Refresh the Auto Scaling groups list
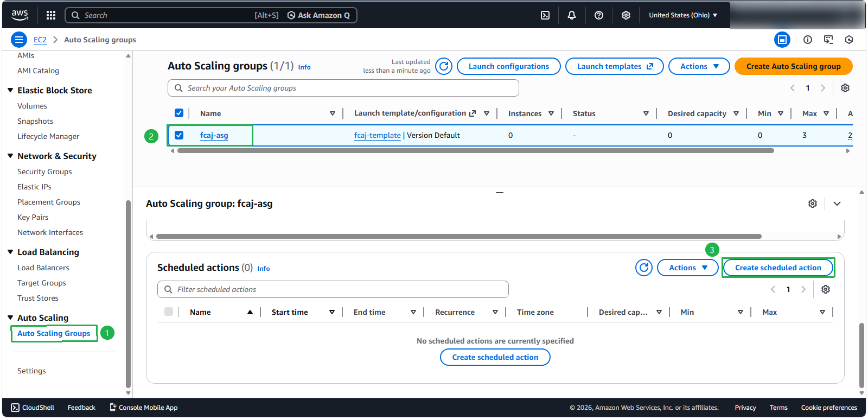 click(x=444, y=66)
